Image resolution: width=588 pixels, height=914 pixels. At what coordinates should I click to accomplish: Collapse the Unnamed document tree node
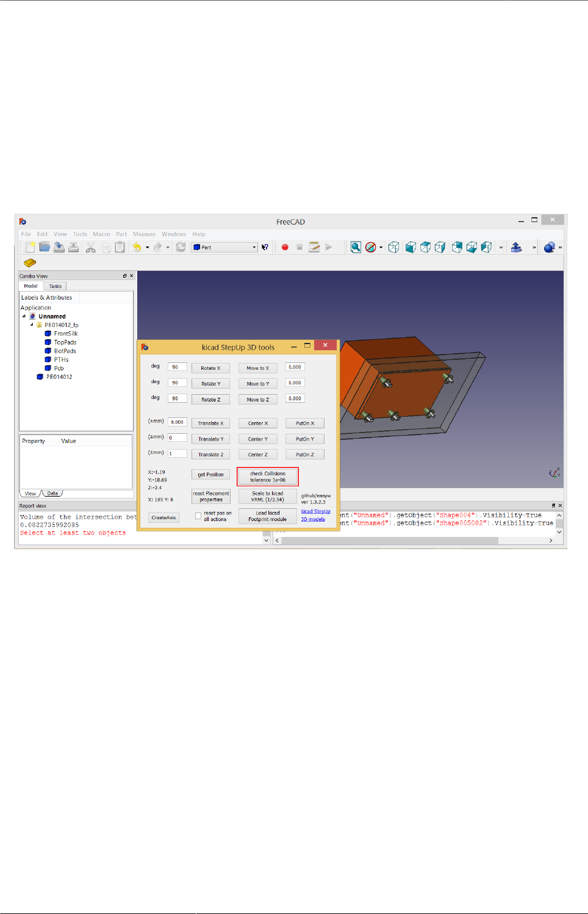click(24, 316)
